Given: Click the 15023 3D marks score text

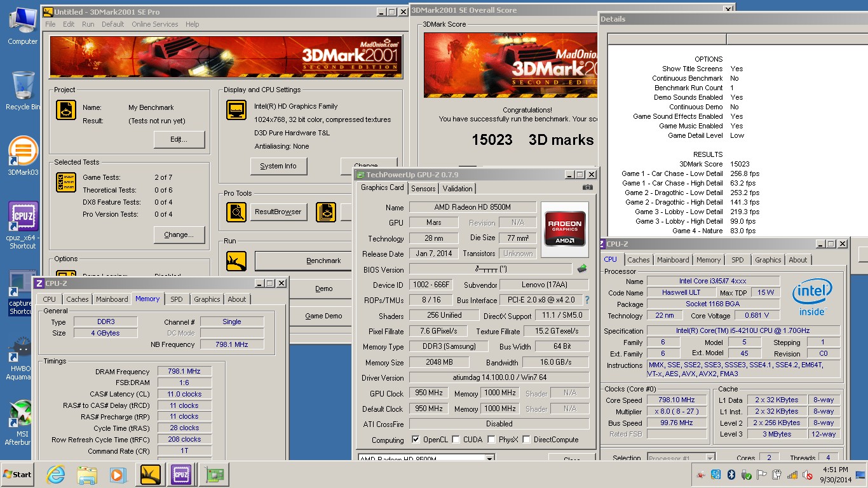Looking at the screenshot, I should click(532, 140).
